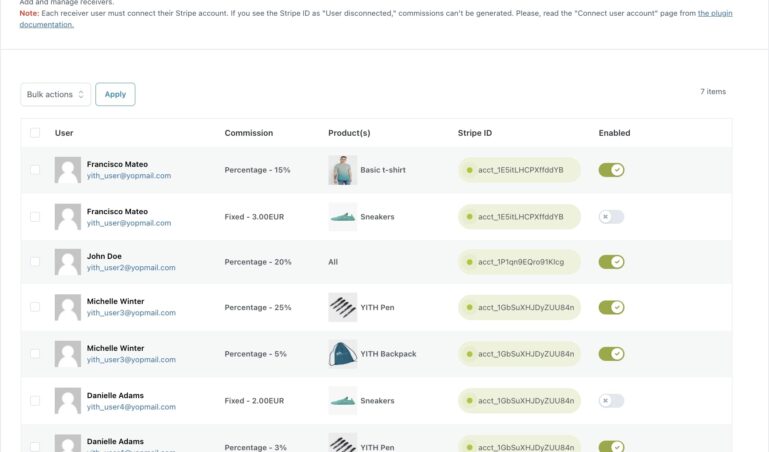Click the Sneakers image in the Fixed 3.00EUR row

[342, 216]
